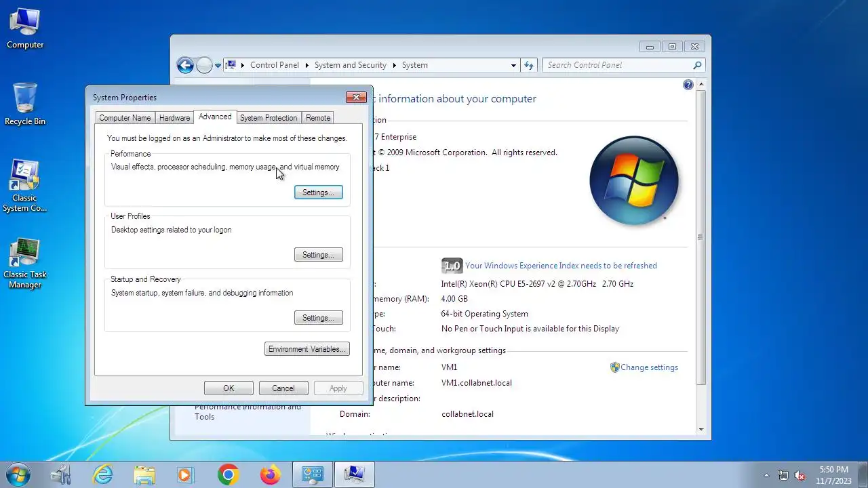Expand the arrow before Control Panel breadcrumb
The width and height of the screenshot is (868, 488).
point(243,65)
